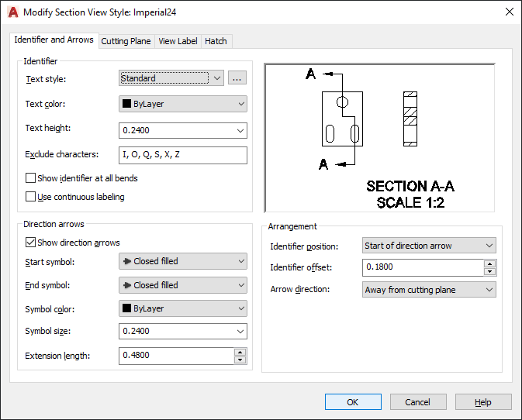This screenshot has height=420, width=522.
Task: Close the Modify Section View Style dialog
Action: 510,12
